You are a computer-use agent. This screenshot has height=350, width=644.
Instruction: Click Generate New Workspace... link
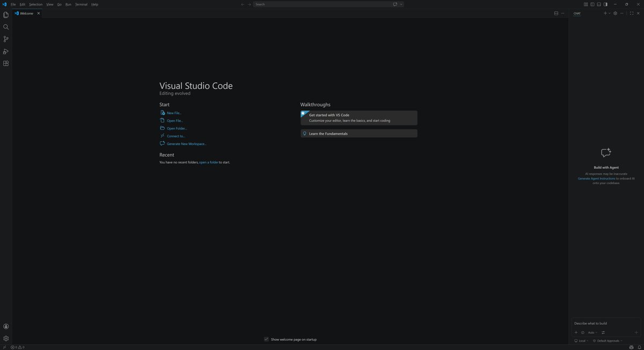(186, 144)
